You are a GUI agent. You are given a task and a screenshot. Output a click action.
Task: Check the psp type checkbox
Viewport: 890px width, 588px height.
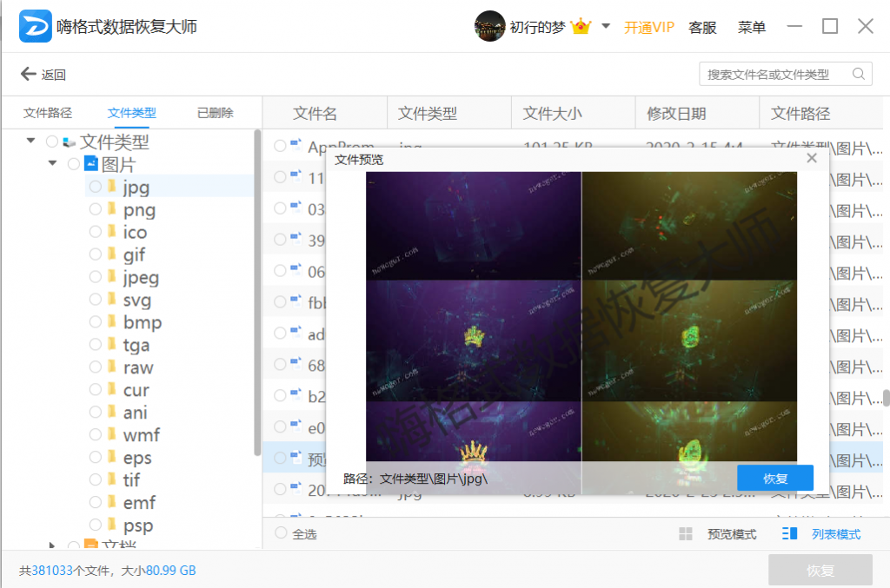coord(96,524)
